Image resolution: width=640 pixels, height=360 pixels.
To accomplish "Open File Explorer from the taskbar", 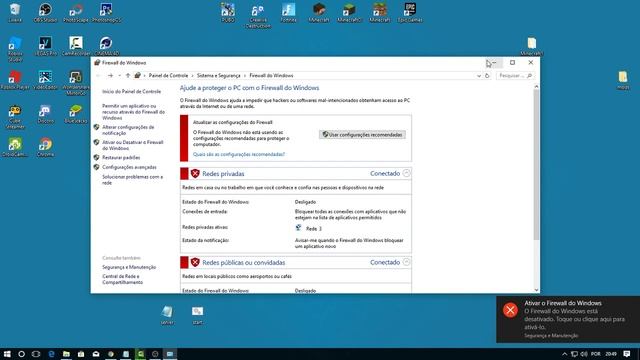I will pyautogui.click(x=66, y=354).
